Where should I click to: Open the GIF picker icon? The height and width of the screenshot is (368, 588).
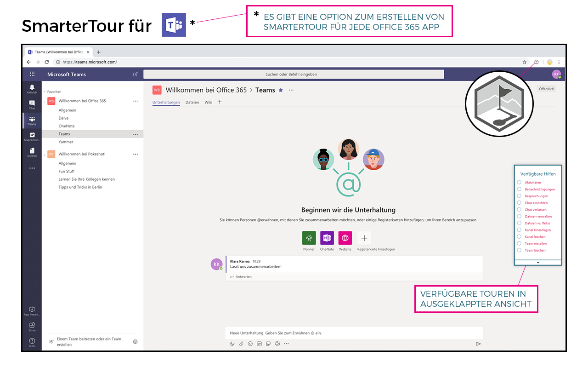260,344
